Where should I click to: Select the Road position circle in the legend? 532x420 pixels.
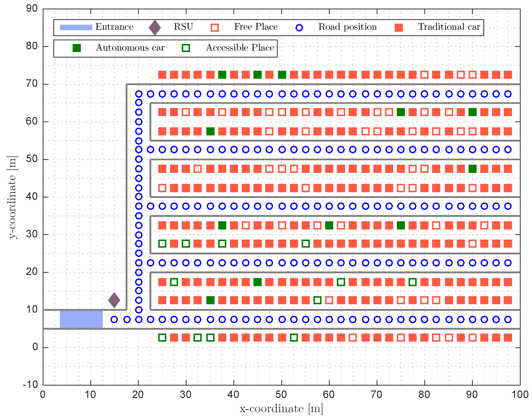click(x=299, y=27)
